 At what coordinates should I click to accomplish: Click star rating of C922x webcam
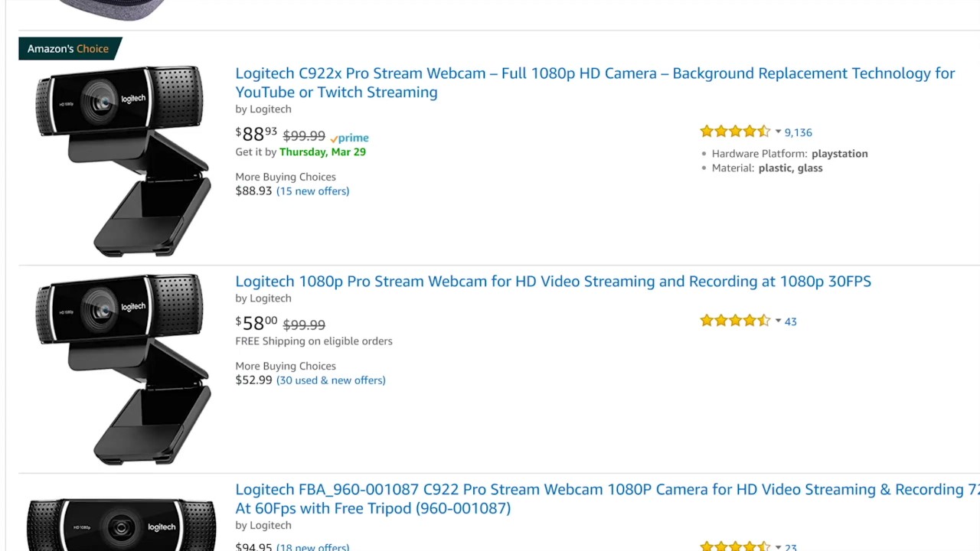735,132
